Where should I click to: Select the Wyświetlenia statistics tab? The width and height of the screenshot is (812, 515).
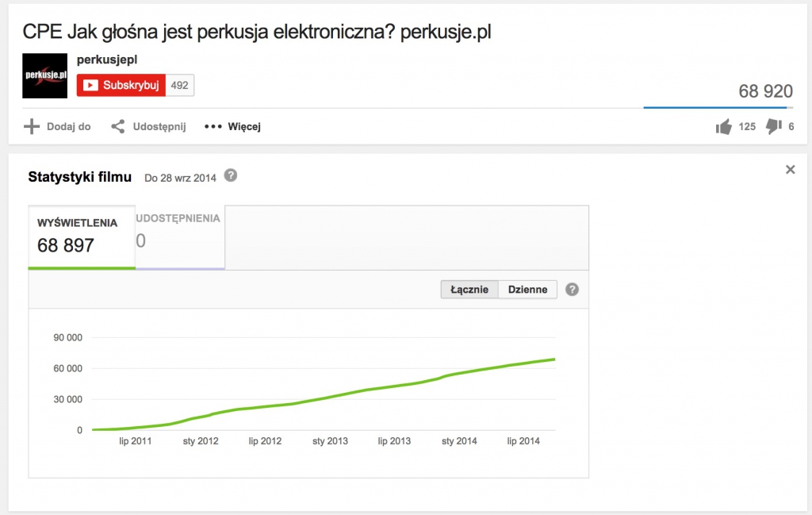82,236
